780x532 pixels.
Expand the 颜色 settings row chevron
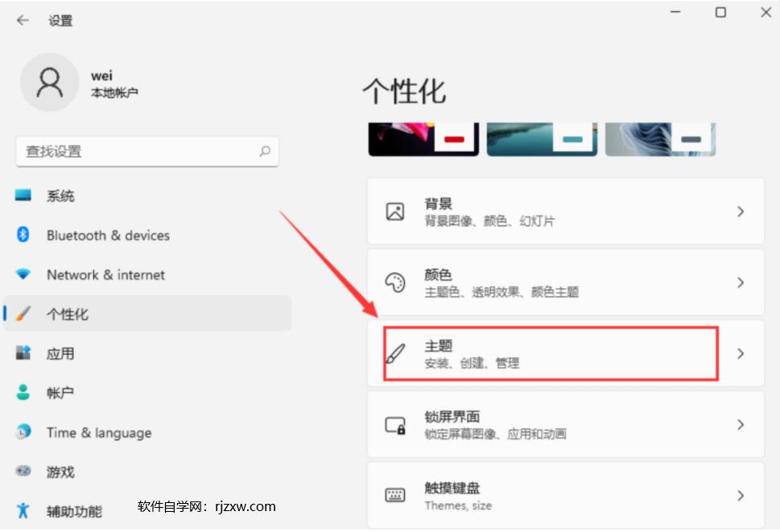(740, 282)
